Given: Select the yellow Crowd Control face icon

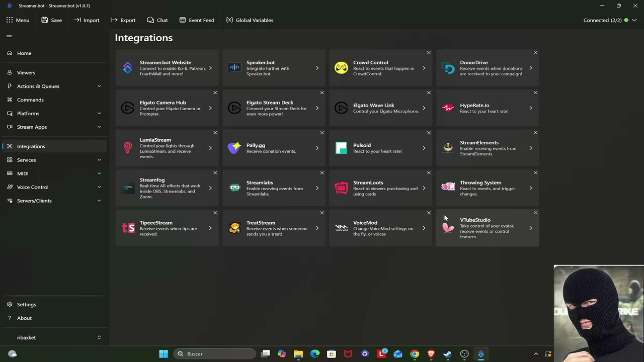Looking at the screenshot, I should (x=341, y=68).
